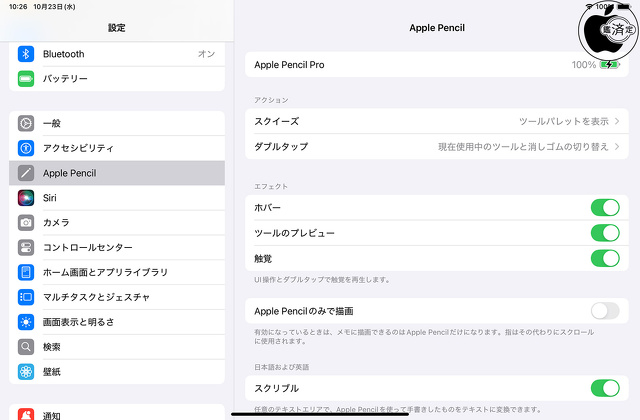The height and width of the screenshot is (420, 640).
Task: Tap the 日本語および英語 section header
Action: point(282,367)
